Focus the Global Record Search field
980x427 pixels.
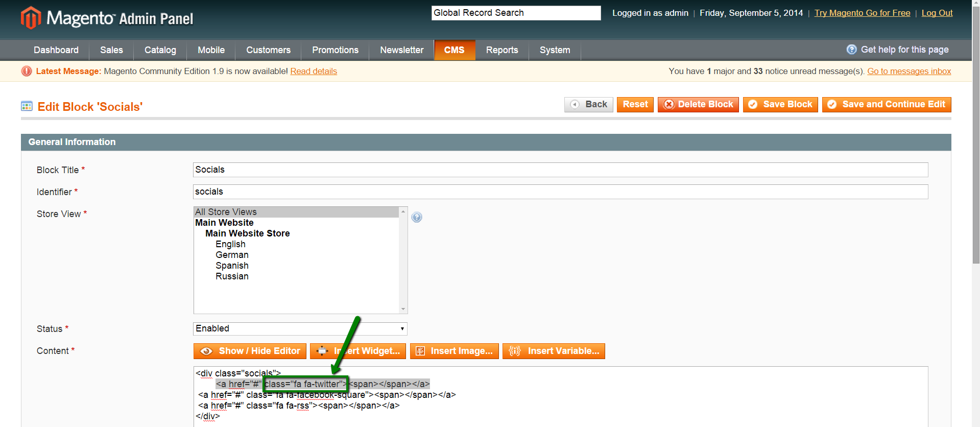(516, 13)
